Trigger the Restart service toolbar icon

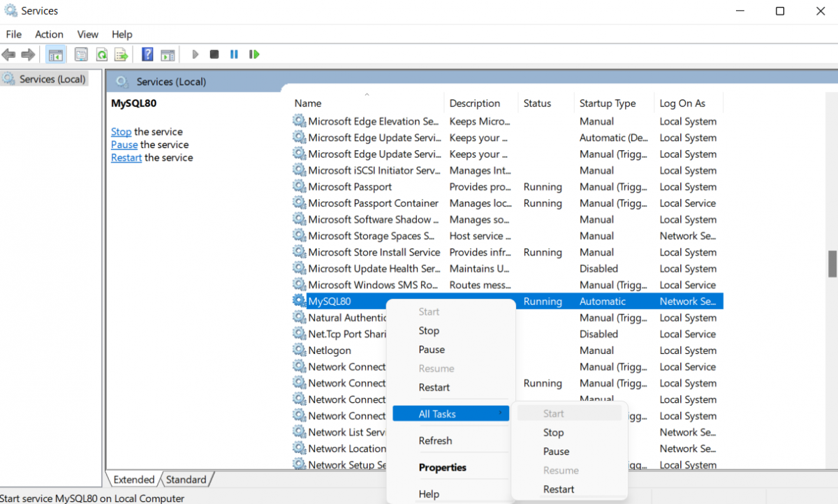point(254,54)
